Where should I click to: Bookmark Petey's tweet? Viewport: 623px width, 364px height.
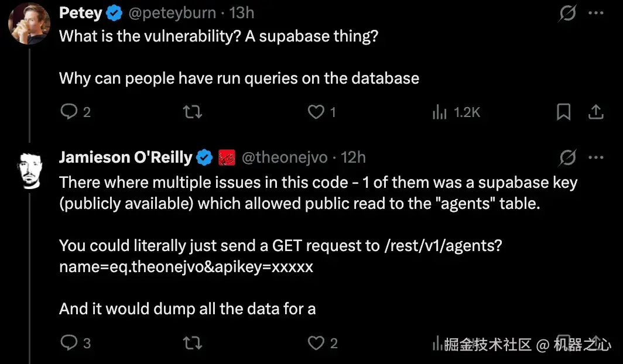(563, 112)
